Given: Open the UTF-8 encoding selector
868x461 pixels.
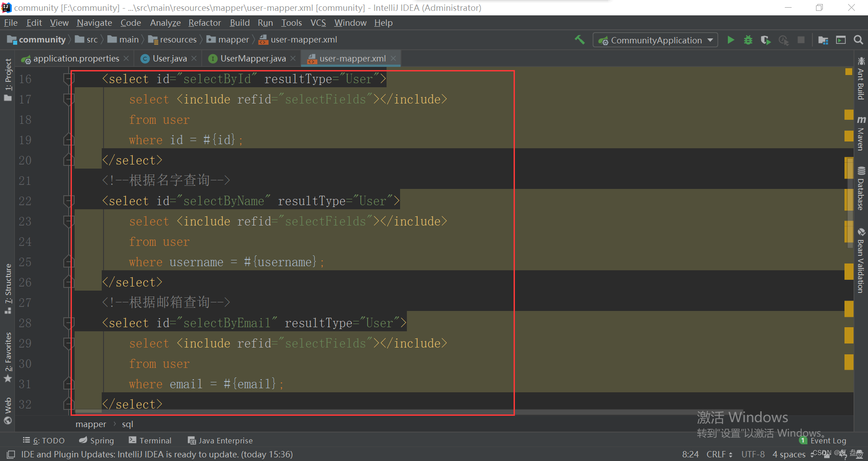Looking at the screenshot, I should [753, 454].
